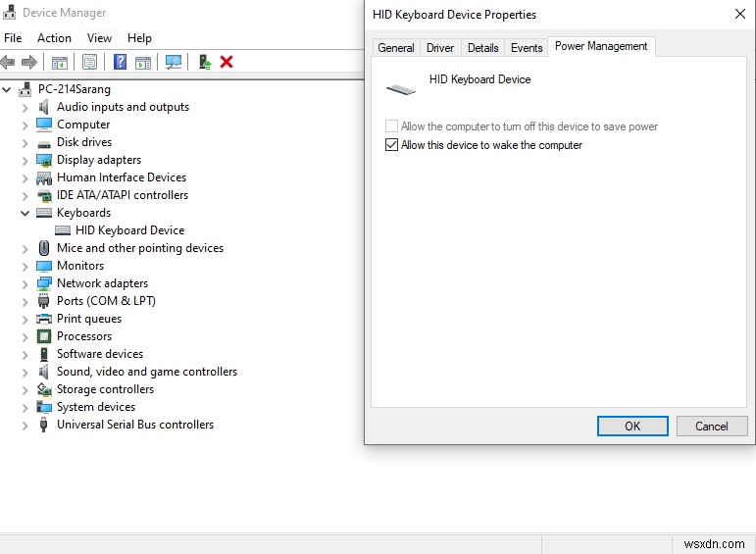Click the disabled 'turn off this device' checkbox

coord(391,126)
